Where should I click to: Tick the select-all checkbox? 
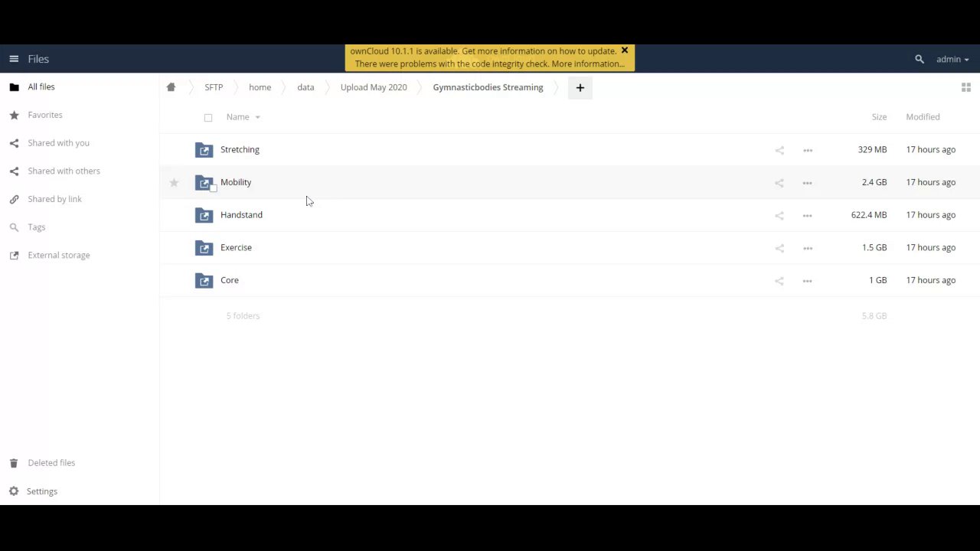pyautogui.click(x=208, y=118)
